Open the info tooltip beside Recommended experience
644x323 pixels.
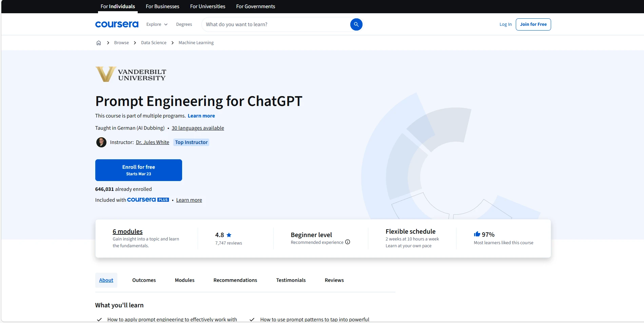[x=348, y=242]
